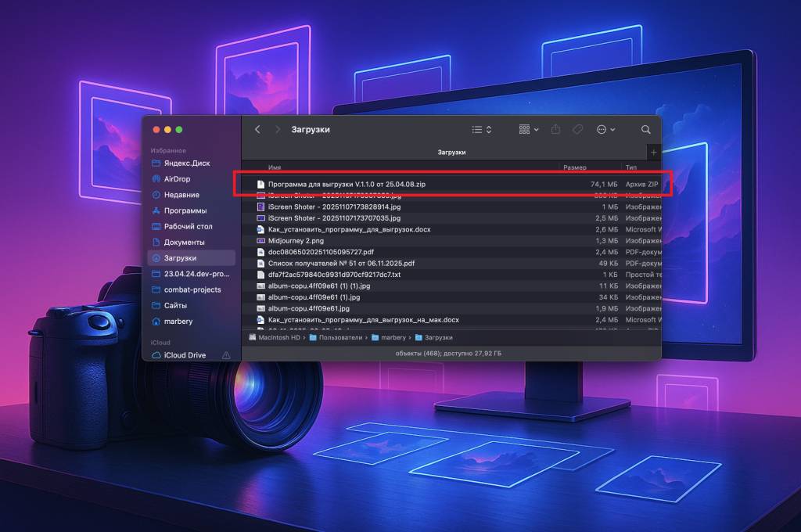Screen dimensions: 801x532
Task: Open Яндекс.Диск in the sidebar
Action: 186,164
